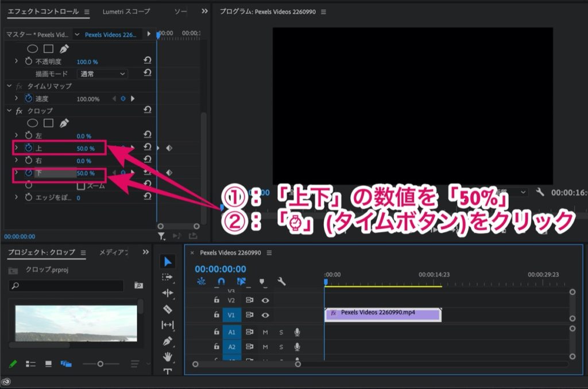Image resolution: width=588 pixels, height=389 pixels.
Task: Create ellipse mask under 不透明度
Action: click(33, 49)
